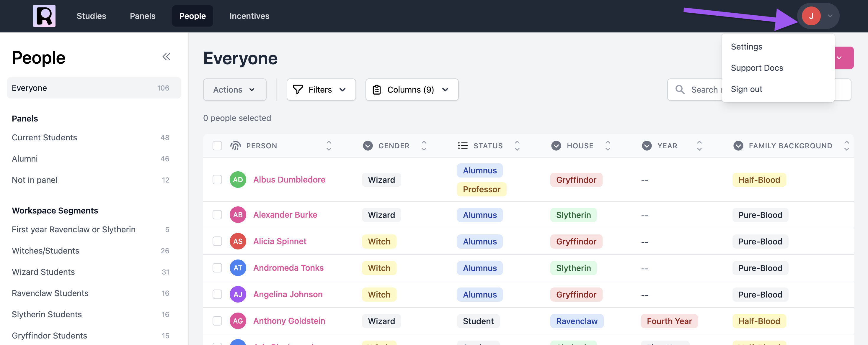Viewport: 868px width, 345px height.
Task: Switch to the Studies tab
Action: click(x=91, y=16)
